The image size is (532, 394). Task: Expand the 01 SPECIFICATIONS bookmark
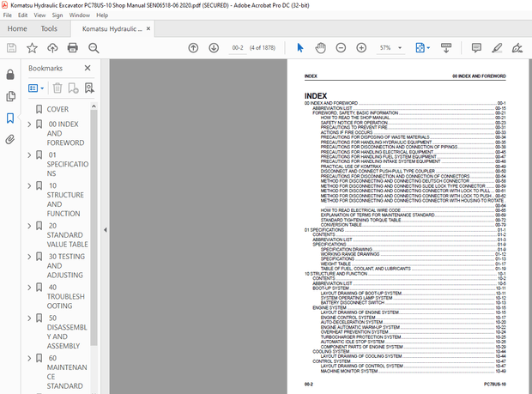[29, 155]
